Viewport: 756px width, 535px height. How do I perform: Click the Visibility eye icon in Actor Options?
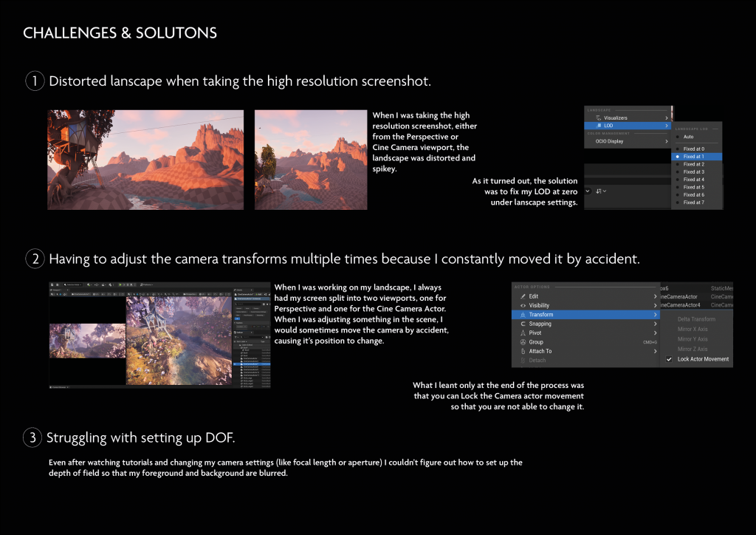click(x=523, y=305)
